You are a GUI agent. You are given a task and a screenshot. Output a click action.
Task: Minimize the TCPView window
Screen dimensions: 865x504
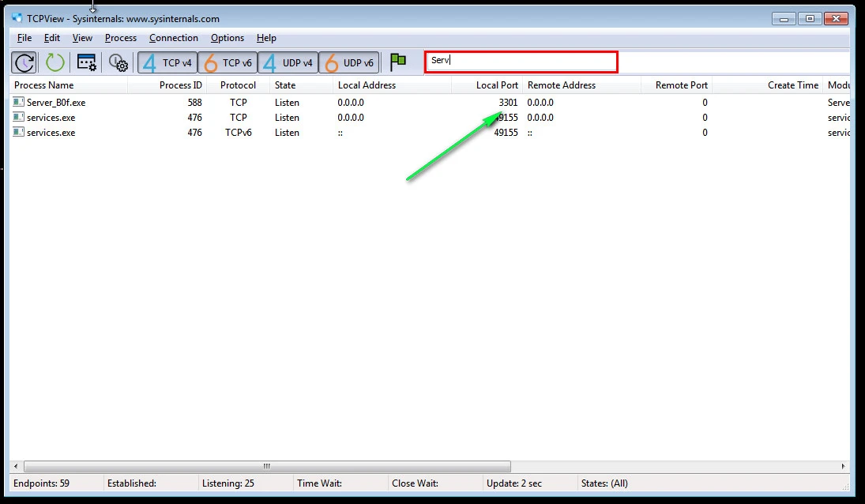point(784,19)
